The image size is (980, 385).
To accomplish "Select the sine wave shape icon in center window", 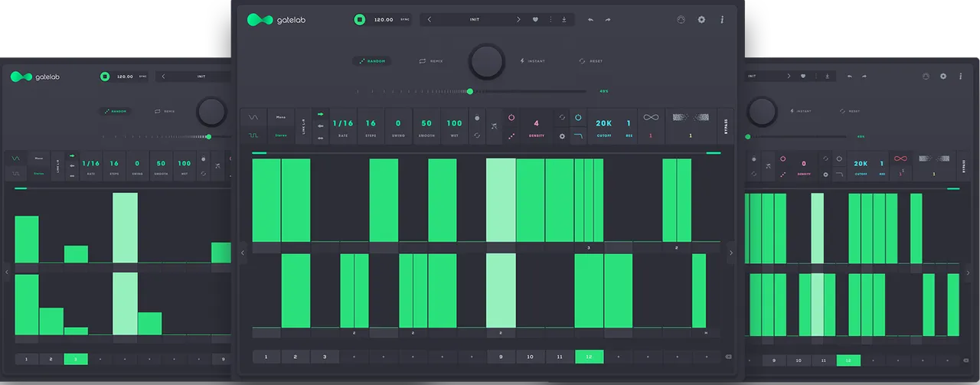I will tap(253, 118).
